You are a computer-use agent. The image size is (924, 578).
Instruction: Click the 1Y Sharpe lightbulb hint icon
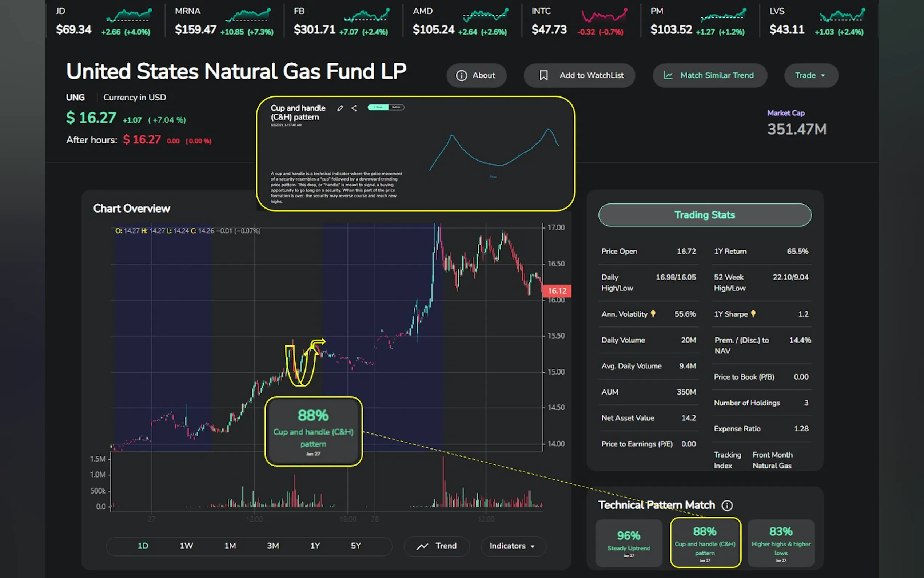(x=753, y=314)
